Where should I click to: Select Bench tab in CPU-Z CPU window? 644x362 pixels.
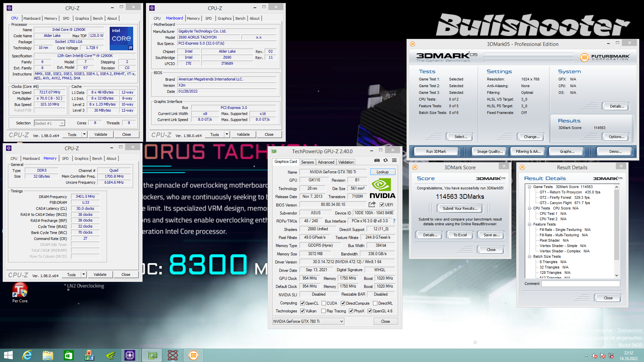tap(98, 18)
